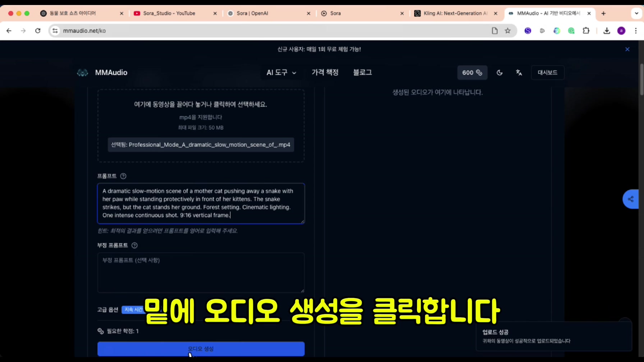The image size is (644, 362).
Task: Open the purple profile avatar
Action: 621,31
